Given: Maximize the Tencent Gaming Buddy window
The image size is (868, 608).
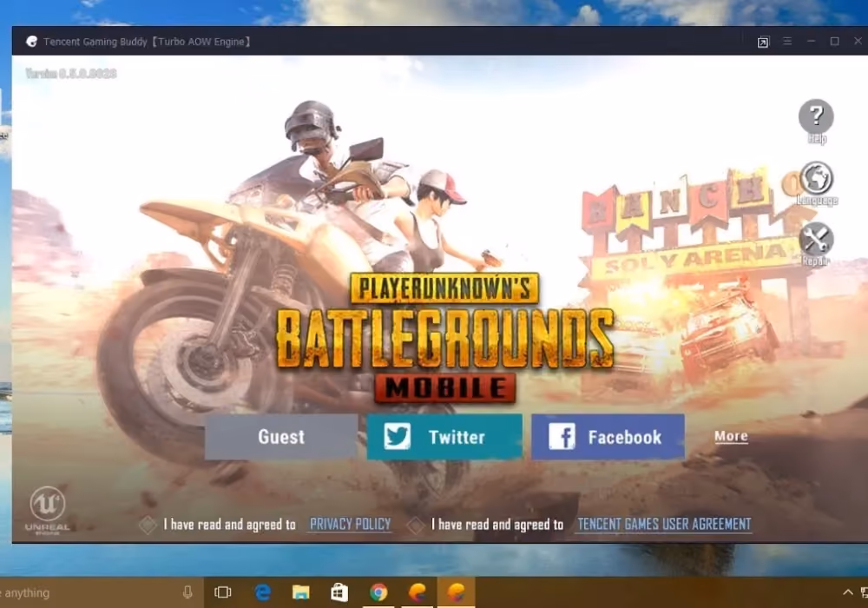Looking at the screenshot, I should tap(835, 42).
